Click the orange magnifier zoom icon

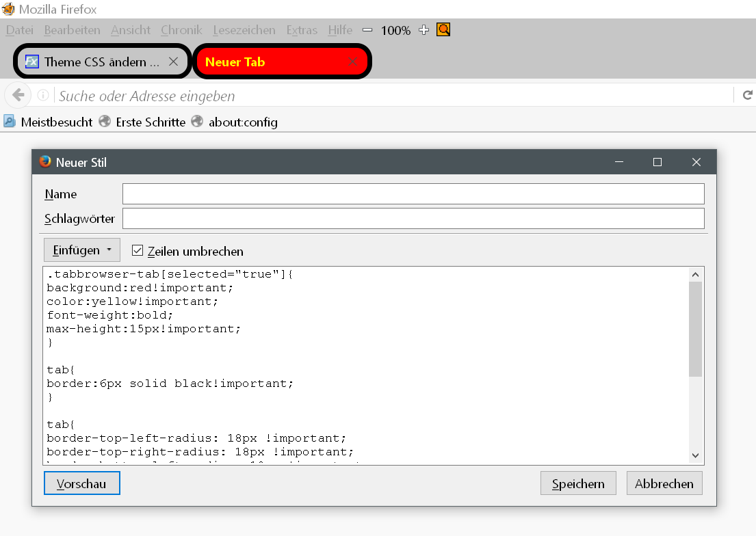(443, 29)
